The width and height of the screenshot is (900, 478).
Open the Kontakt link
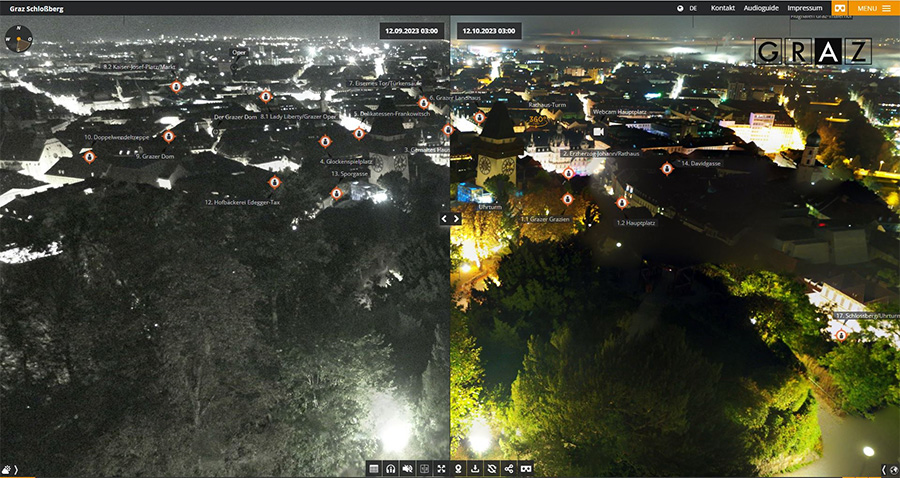(723, 8)
